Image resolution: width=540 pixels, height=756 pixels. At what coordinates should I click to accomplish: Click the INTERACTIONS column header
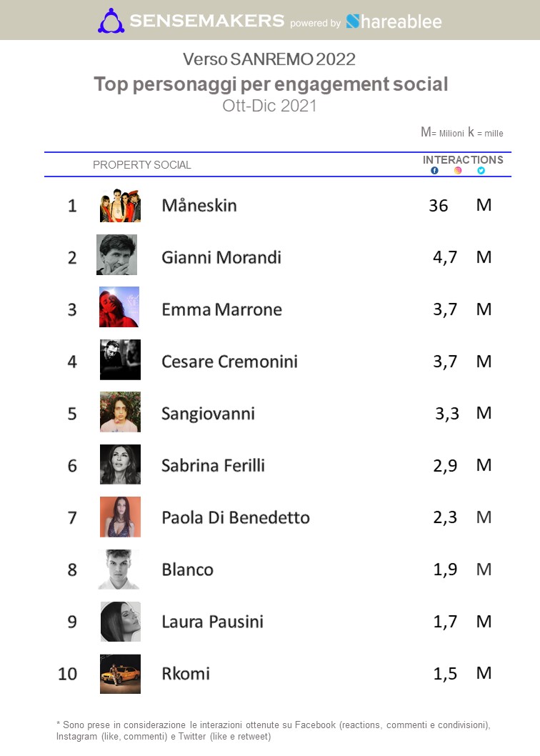pyautogui.click(x=463, y=160)
